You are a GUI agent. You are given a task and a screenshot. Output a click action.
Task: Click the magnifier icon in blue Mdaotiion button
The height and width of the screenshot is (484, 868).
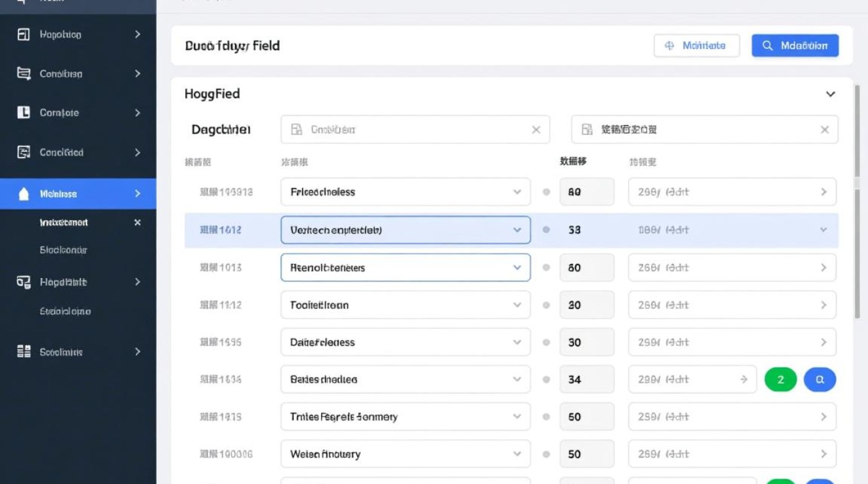coord(767,46)
